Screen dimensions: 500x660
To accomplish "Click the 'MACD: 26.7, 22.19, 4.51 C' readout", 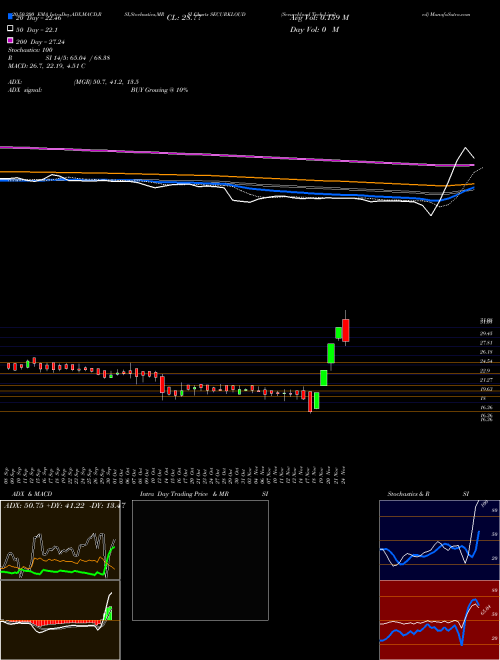I will 47,66.
